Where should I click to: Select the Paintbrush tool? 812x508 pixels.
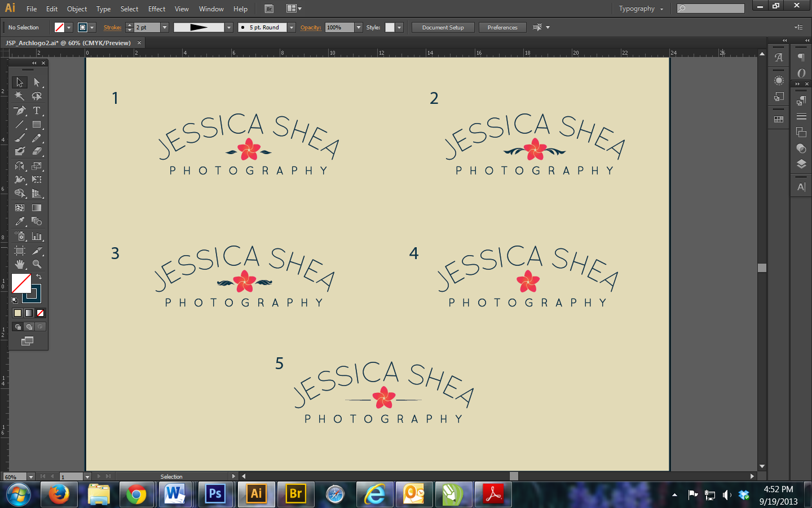(20, 138)
